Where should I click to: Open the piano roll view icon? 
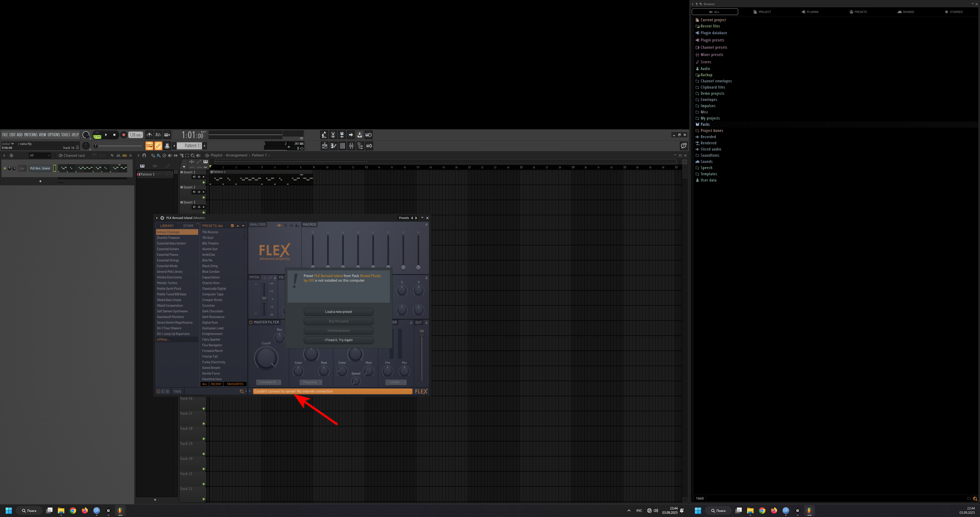click(333, 146)
